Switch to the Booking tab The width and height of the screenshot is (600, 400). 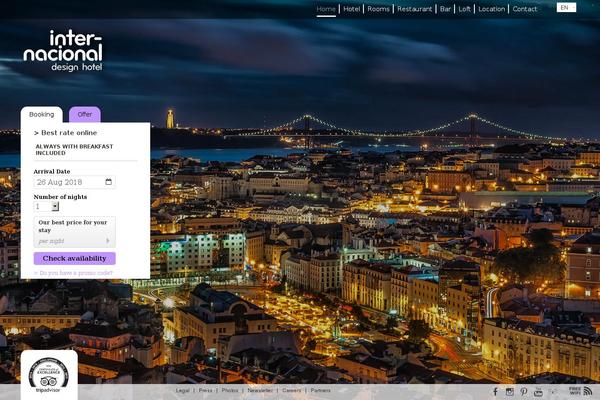(42, 114)
